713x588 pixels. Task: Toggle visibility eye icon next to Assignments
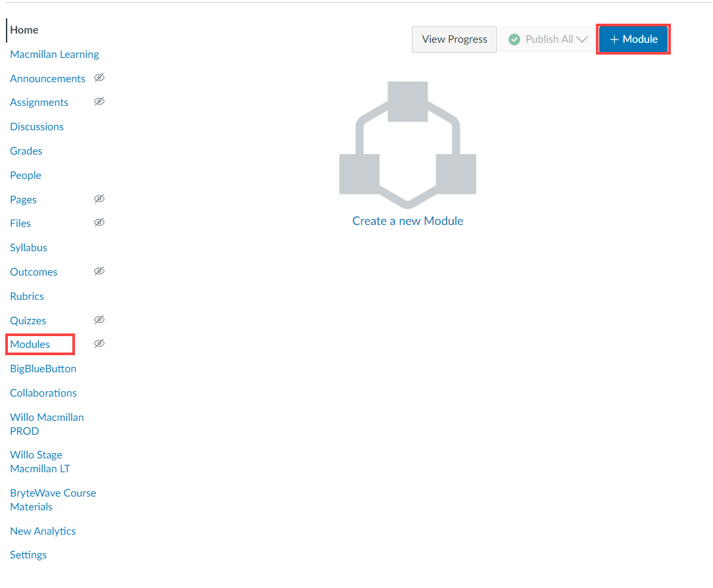point(99,102)
